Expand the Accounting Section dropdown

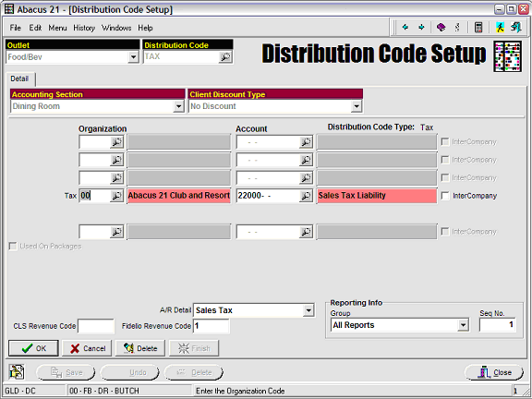tap(178, 106)
